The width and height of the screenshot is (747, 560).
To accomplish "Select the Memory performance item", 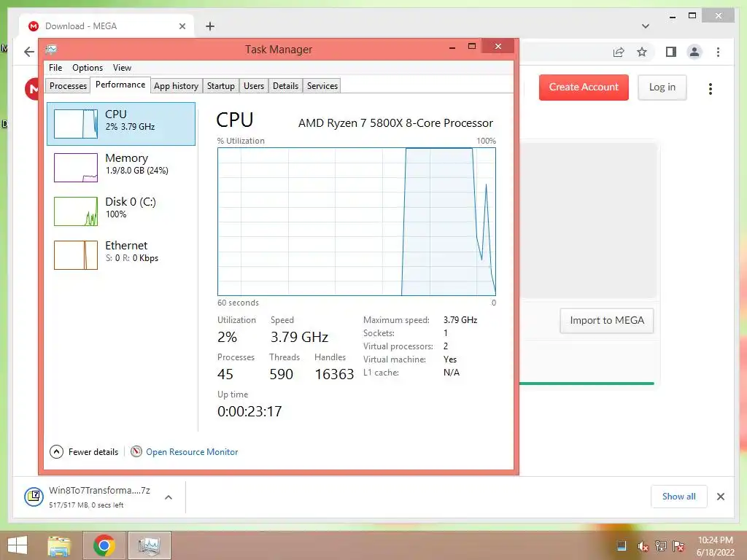I will (121, 167).
